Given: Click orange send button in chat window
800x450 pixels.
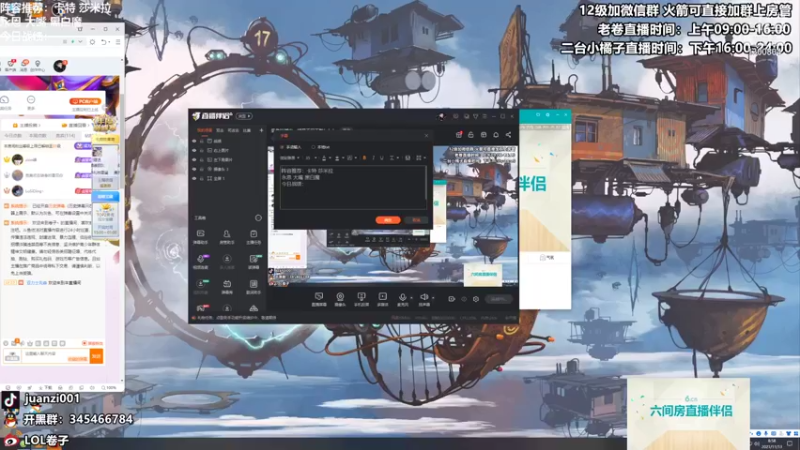Looking at the screenshot, I should 96,356.
